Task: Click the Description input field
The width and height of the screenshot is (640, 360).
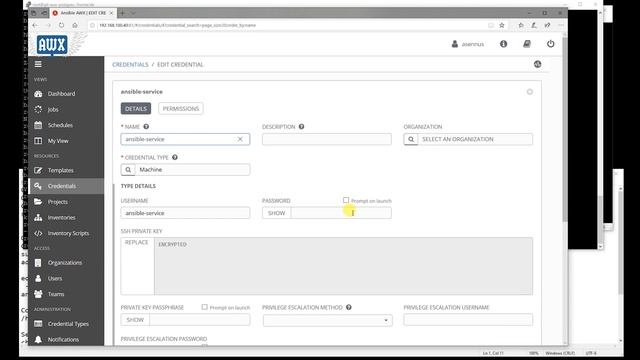Action: click(327, 139)
